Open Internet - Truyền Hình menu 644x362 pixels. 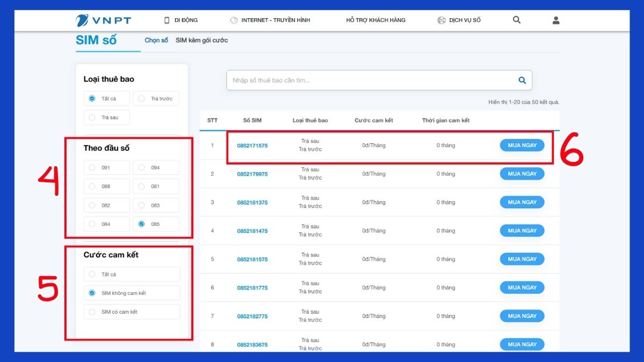tap(270, 20)
